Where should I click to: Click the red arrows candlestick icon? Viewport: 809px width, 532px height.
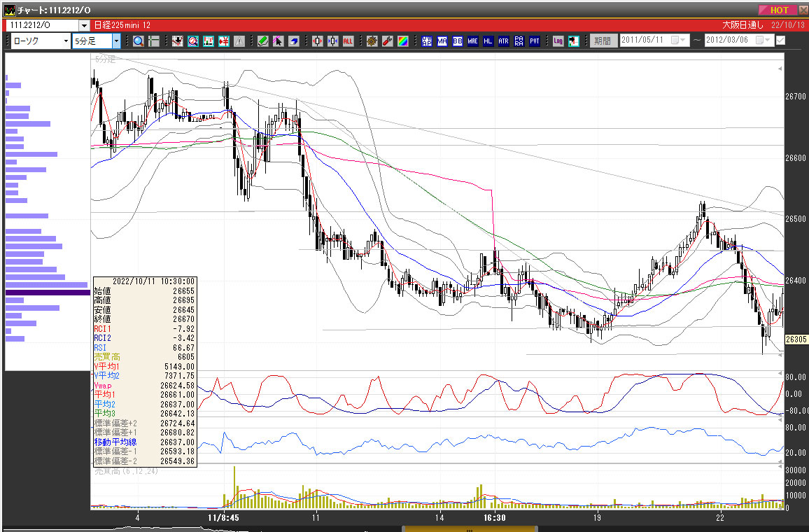coord(317,41)
